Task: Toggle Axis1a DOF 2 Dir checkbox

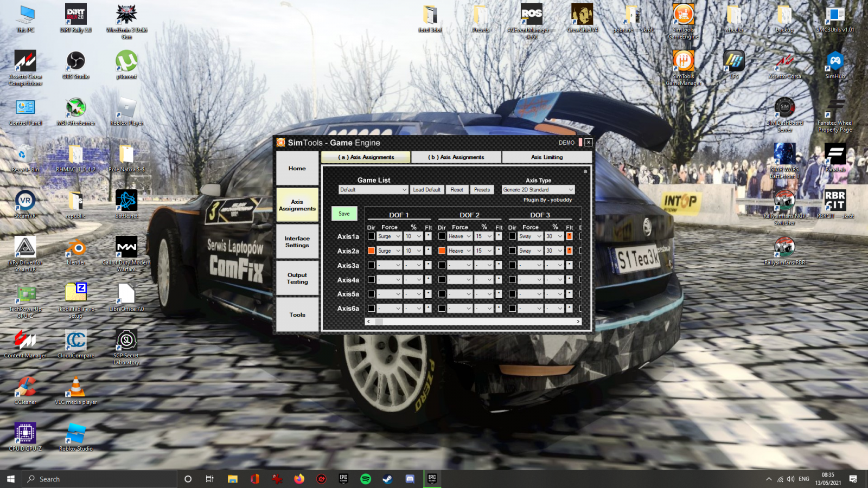Action: pos(442,236)
